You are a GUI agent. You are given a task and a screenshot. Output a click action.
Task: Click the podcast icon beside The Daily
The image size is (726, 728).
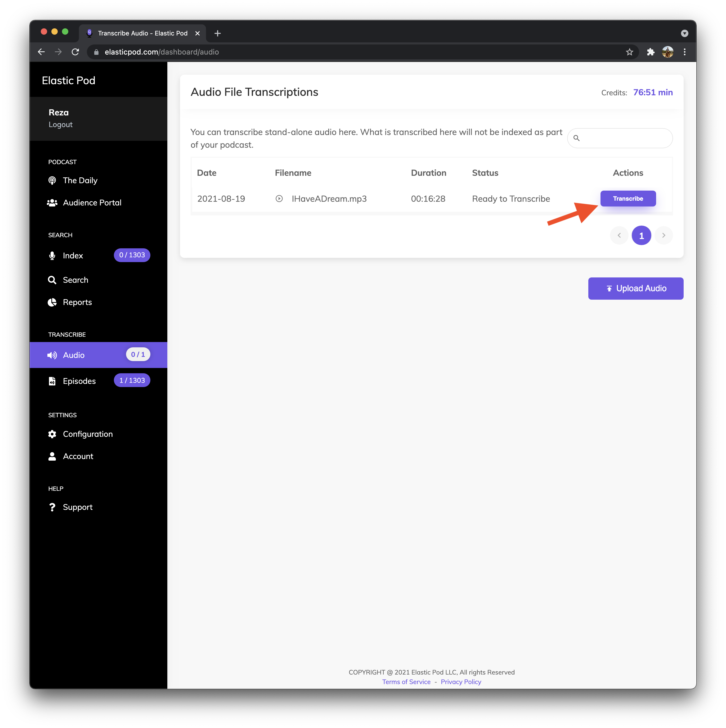click(52, 181)
